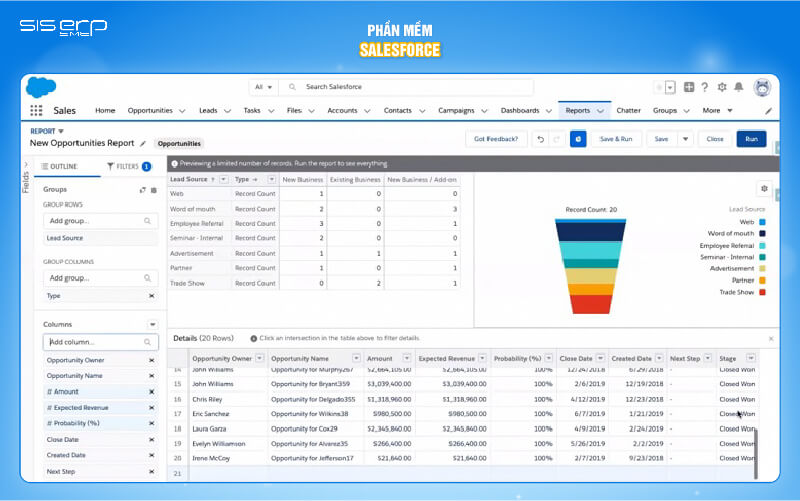The image size is (800, 501).
Task: Open the Help question mark icon
Action: click(x=705, y=87)
